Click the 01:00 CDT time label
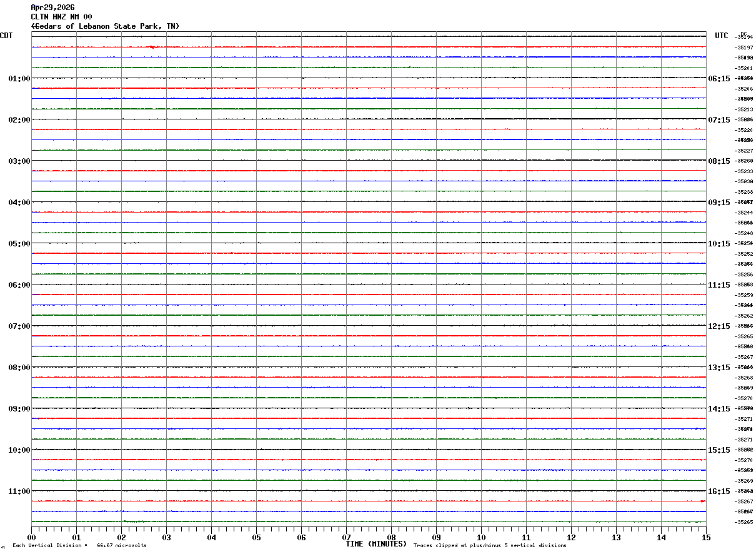 [19, 78]
